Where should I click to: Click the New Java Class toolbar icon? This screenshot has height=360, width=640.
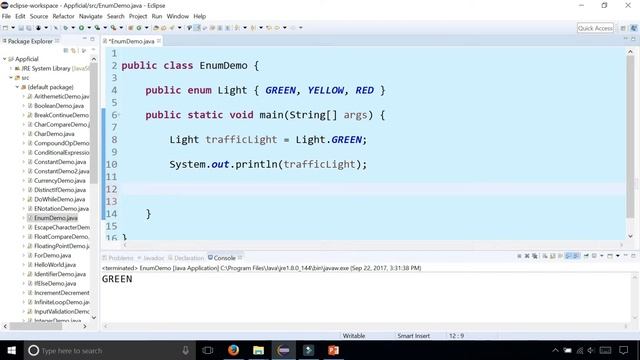click(x=139, y=28)
